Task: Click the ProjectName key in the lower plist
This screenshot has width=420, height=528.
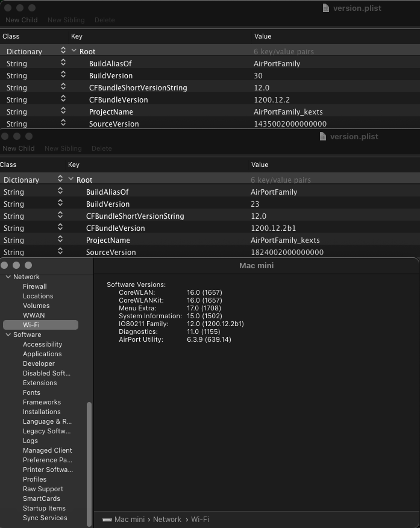Action: 108,240
